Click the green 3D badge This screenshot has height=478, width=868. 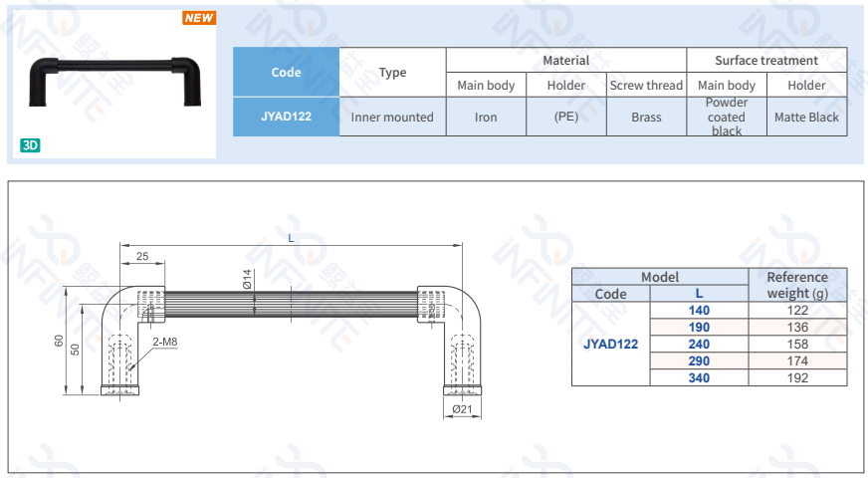30,145
